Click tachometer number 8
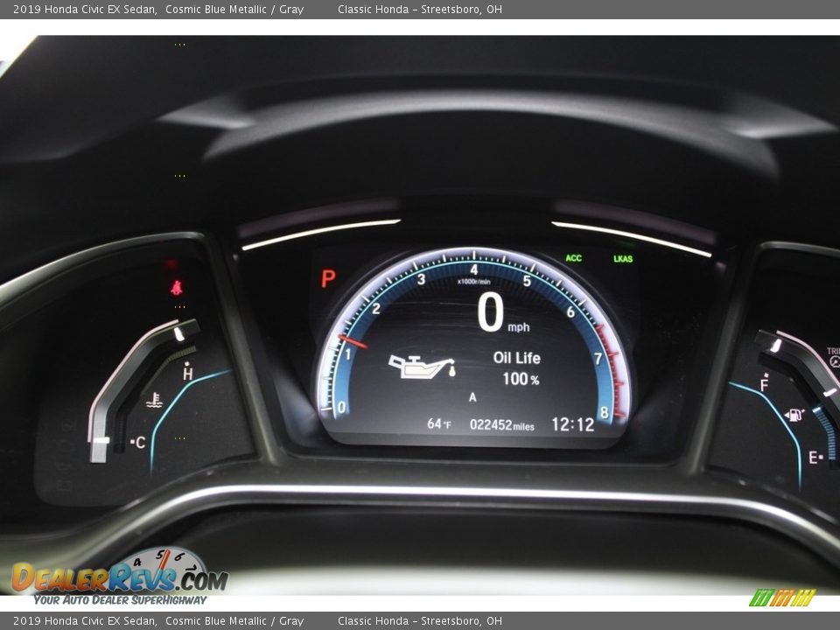 605,412
